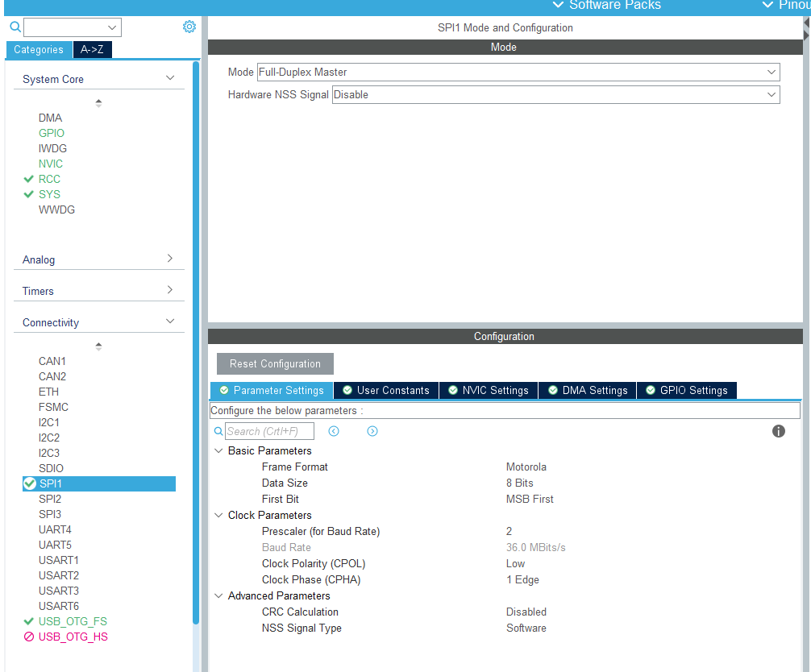Click the info icon in the configuration panel
The image size is (811, 672).
(x=779, y=431)
